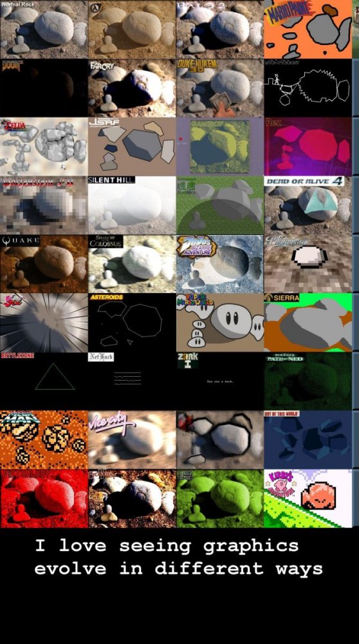Choose the olive-green Game Boy style rock tile
The image size is (359, 644).
[x=220, y=147]
